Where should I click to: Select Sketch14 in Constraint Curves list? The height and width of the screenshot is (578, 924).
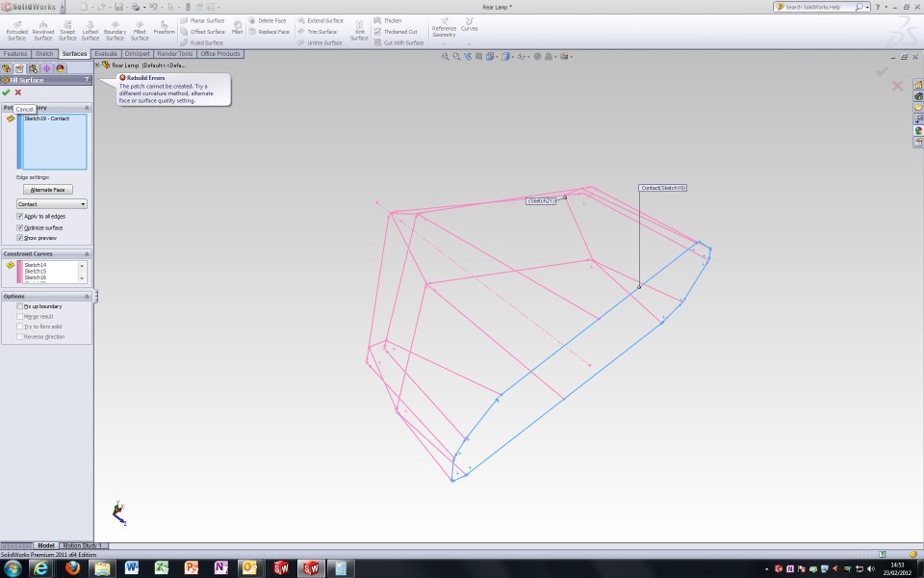pyautogui.click(x=36, y=265)
